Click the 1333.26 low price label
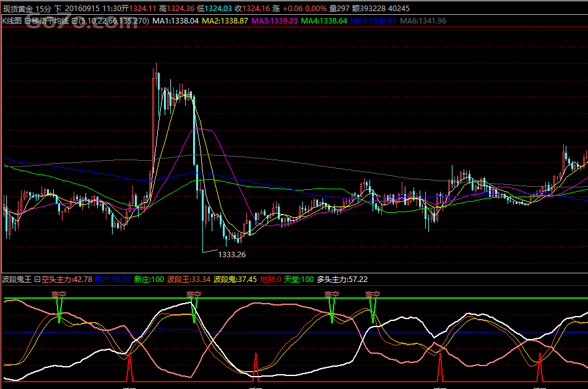 point(232,254)
